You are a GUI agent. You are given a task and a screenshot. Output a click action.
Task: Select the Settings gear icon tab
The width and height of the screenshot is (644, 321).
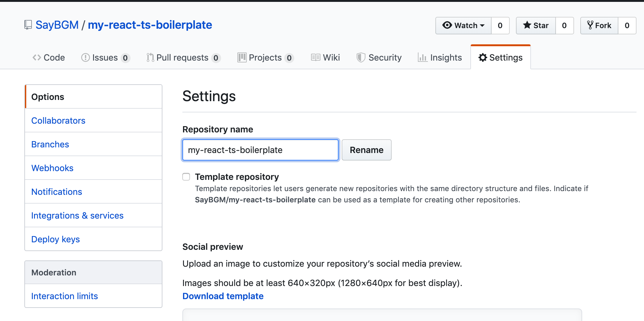483,57
